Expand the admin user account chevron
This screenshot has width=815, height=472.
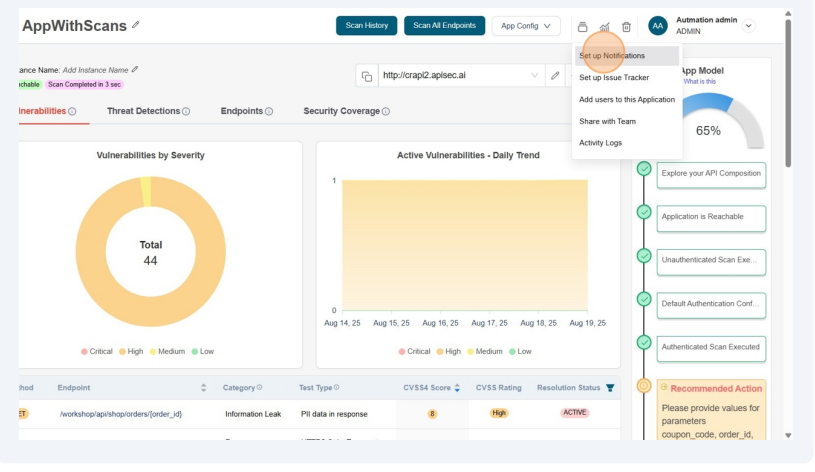pyautogui.click(x=749, y=26)
